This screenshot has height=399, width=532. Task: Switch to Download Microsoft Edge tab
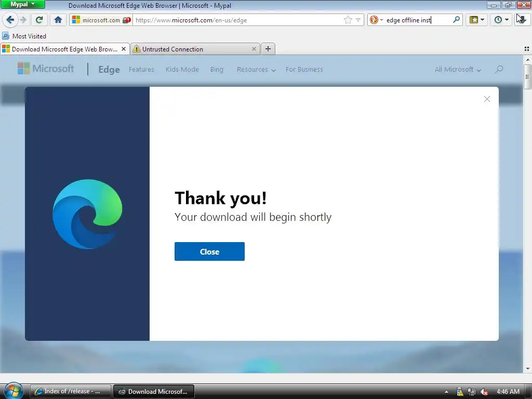[x=64, y=49]
